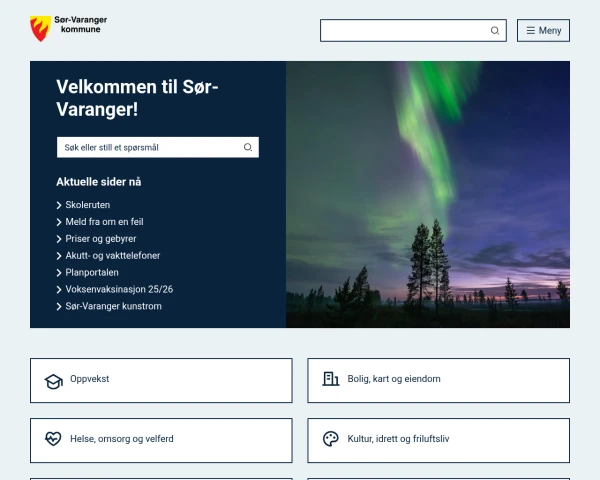
Task: Click the chevron beside Skoleruten
Action: [x=60, y=205]
